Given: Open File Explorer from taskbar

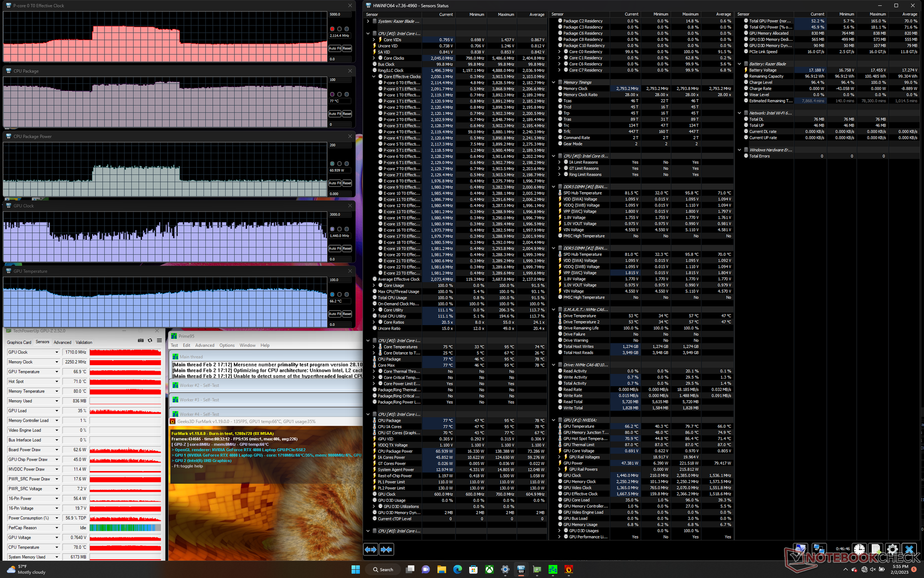Looking at the screenshot, I should click(442, 569).
